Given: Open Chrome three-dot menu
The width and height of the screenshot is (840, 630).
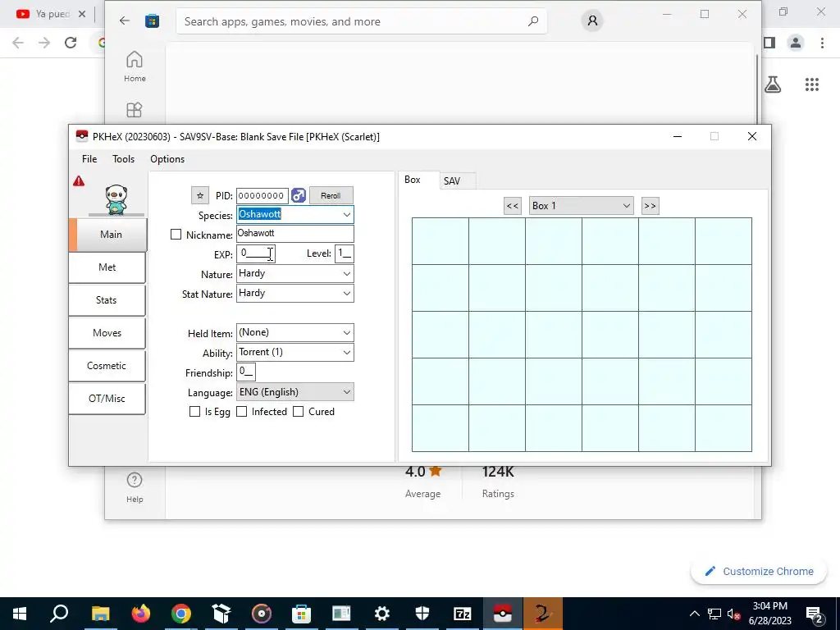Looking at the screenshot, I should pos(822,43).
